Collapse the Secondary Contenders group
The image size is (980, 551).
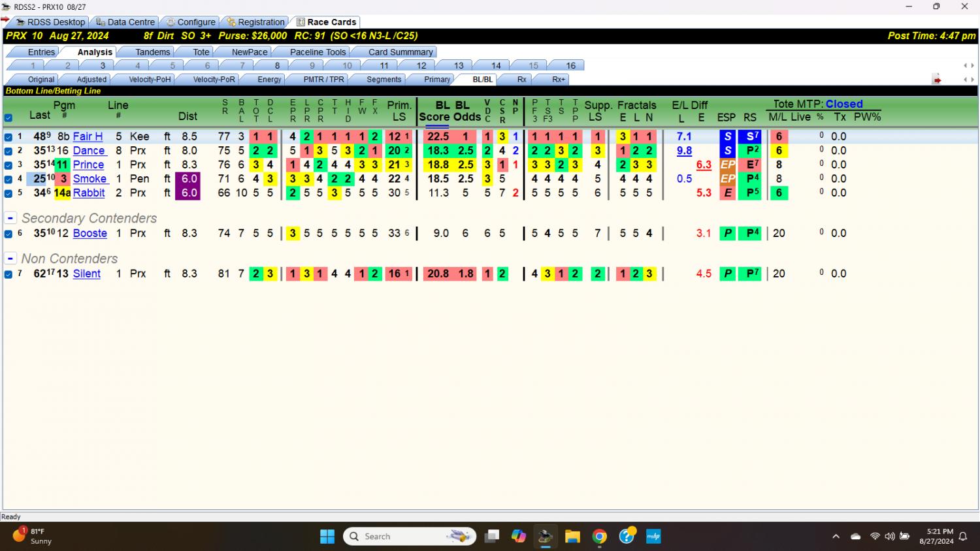10,218
